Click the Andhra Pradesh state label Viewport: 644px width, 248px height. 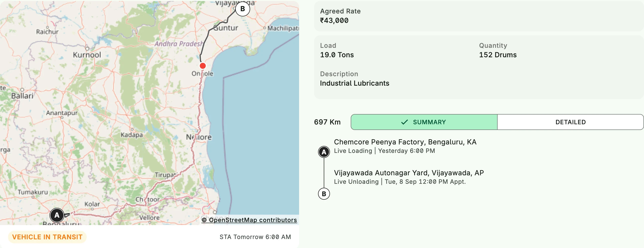tap(179, 44)
